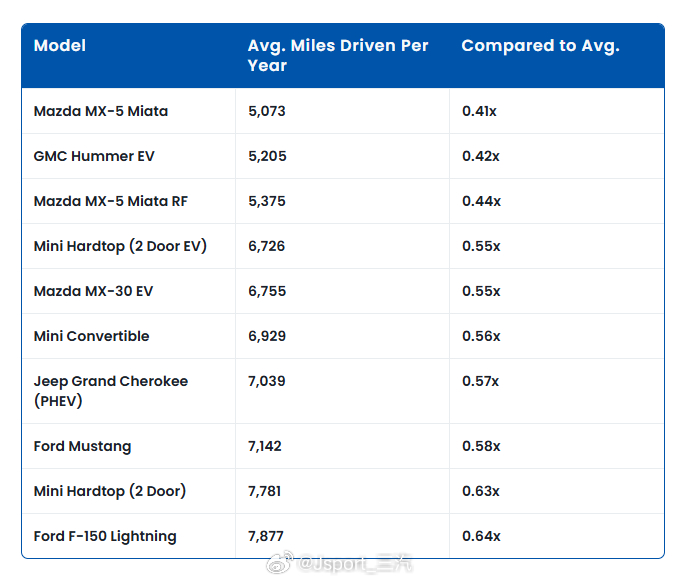
Task: Select the 5,073 mileage value
Action: pyautogui.click(x=267, y=111)
